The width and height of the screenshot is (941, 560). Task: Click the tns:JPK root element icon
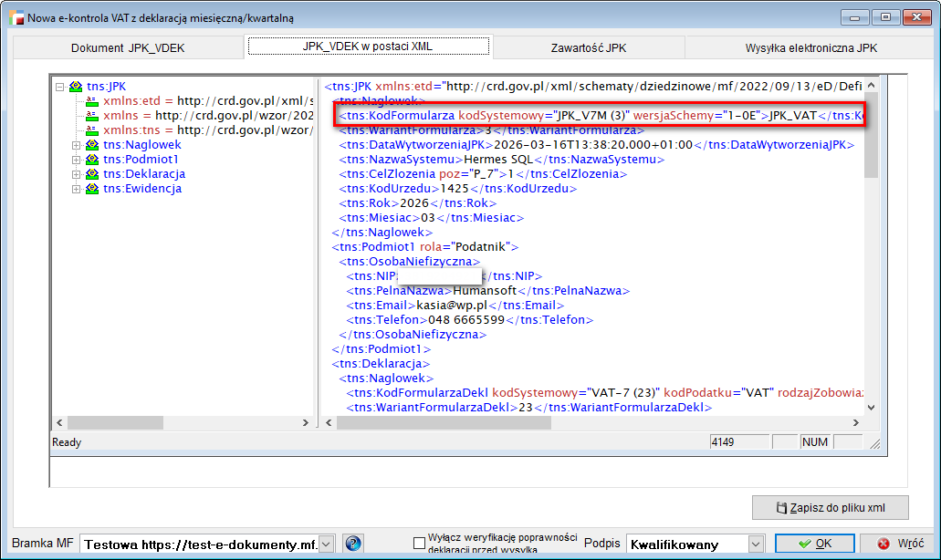(76, 87)
